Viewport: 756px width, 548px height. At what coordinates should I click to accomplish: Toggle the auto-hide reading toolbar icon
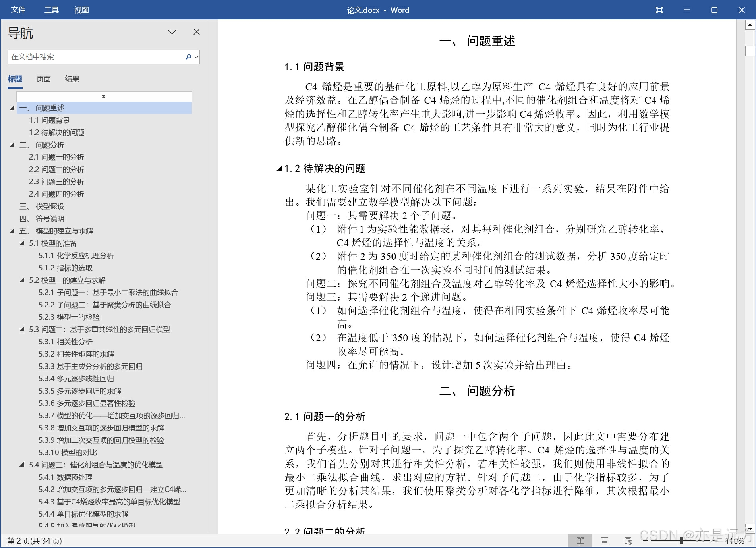[x=659, y=10]
